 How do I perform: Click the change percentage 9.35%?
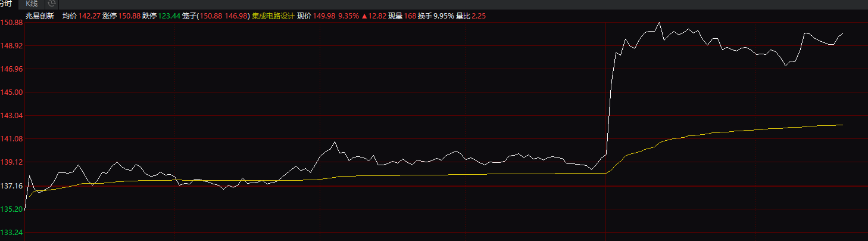[349, 16]
